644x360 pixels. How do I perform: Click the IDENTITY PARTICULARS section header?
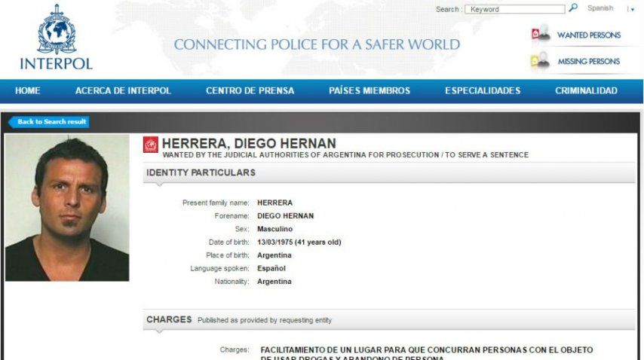(389, 172)
